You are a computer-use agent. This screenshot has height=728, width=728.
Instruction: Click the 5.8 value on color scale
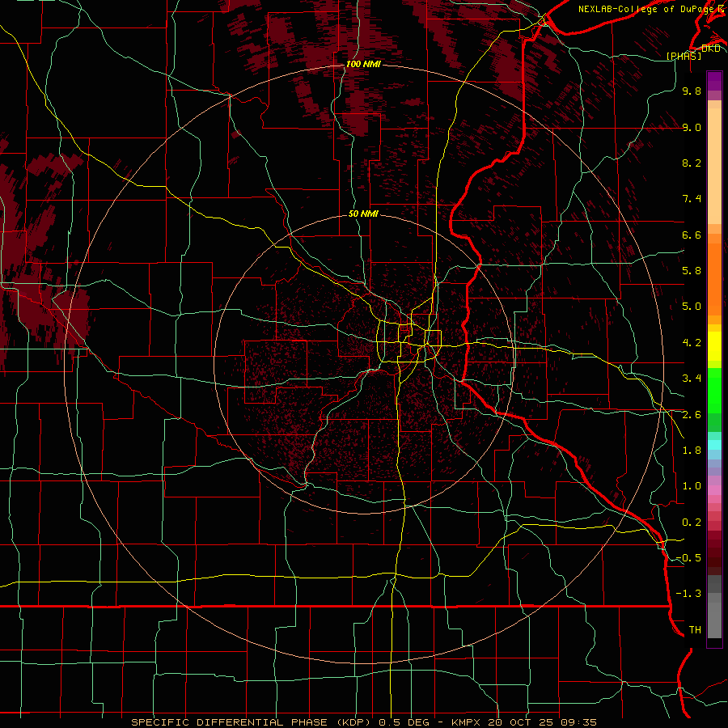tap(692, 271)
